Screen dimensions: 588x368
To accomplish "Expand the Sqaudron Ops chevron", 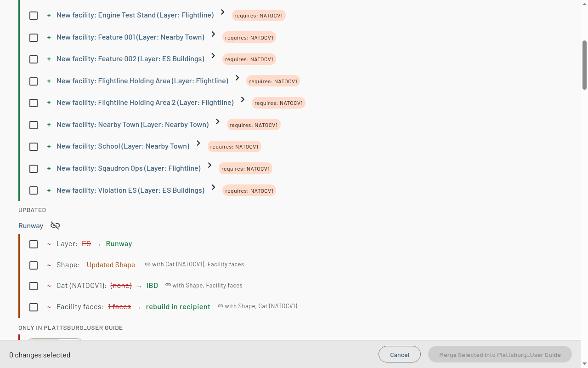I will [209, 165].
